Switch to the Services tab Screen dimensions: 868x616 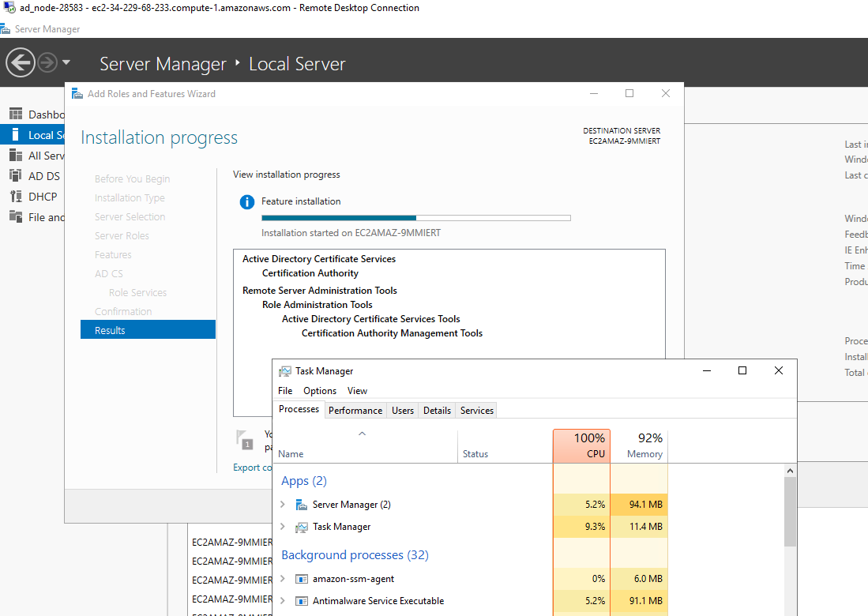477,411
